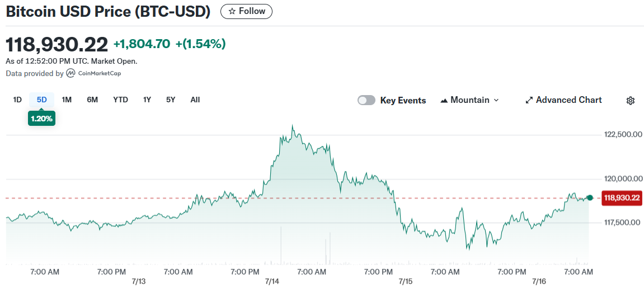Screen dimensions: 644x288
Task: Click the 7/14 date label
Action: coord(272,281)
